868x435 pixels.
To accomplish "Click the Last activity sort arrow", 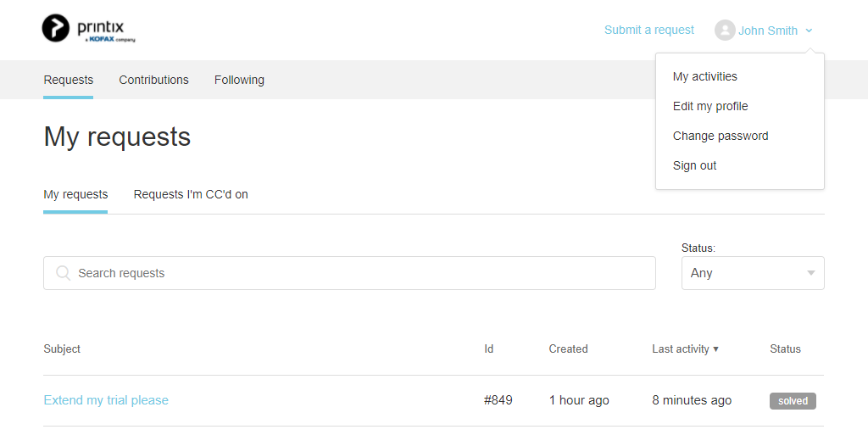I will coord(716,349).
